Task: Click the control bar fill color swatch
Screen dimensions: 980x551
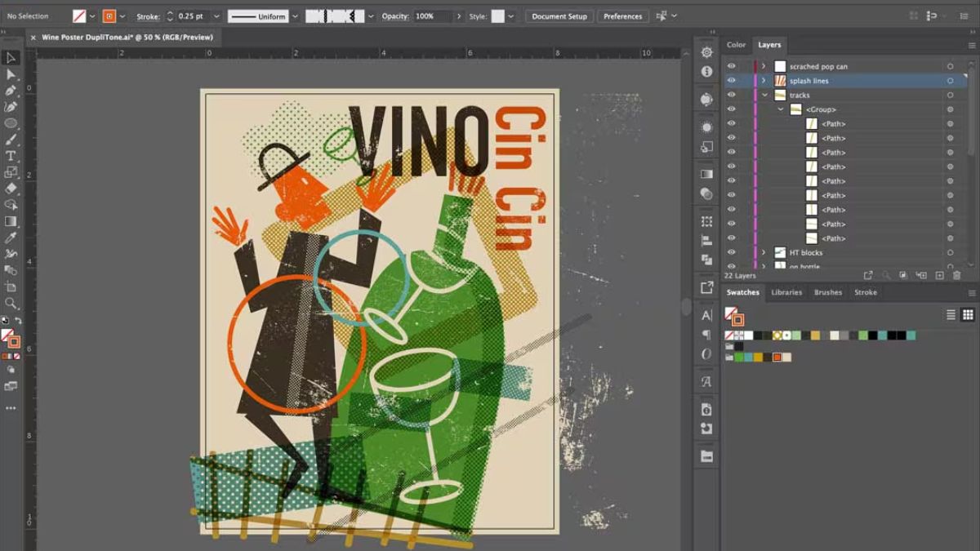Action: (79, 16)
